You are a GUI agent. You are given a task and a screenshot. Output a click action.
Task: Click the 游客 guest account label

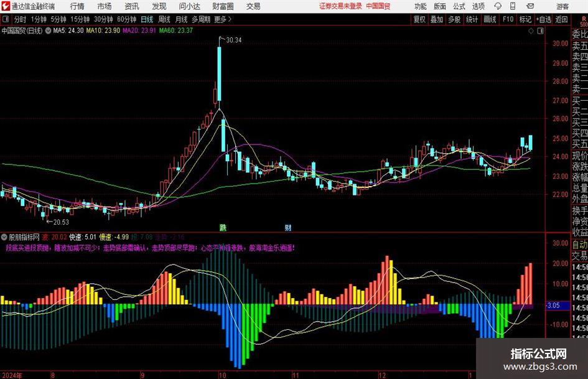point(562,6)
